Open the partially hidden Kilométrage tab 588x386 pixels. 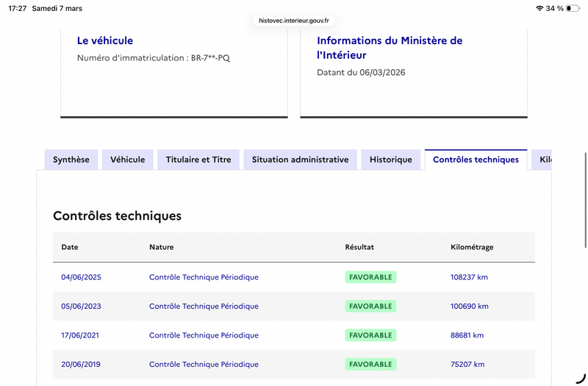tap(543, 160)
